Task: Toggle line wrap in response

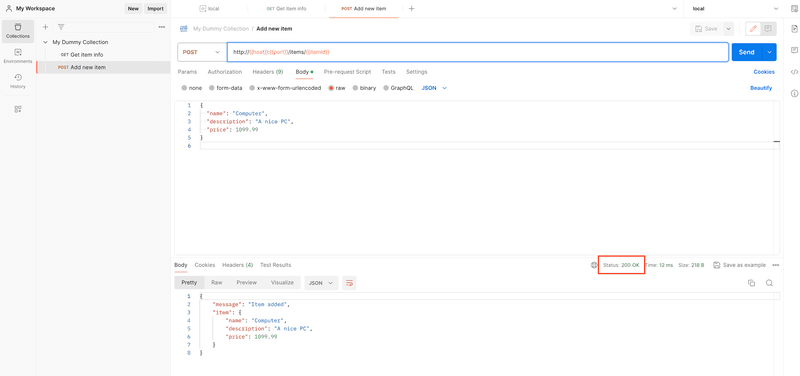Action: pos(349,283)
